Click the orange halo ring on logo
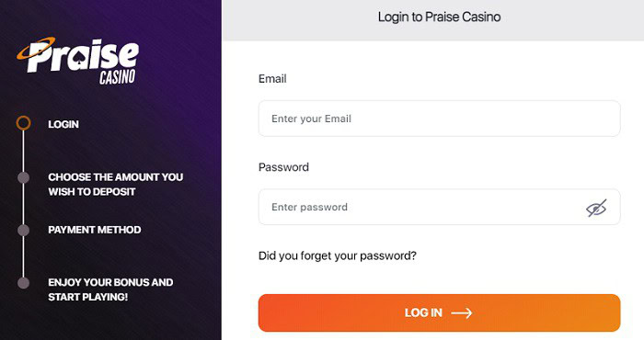This screenshot has width=644, height=340. 35,48
